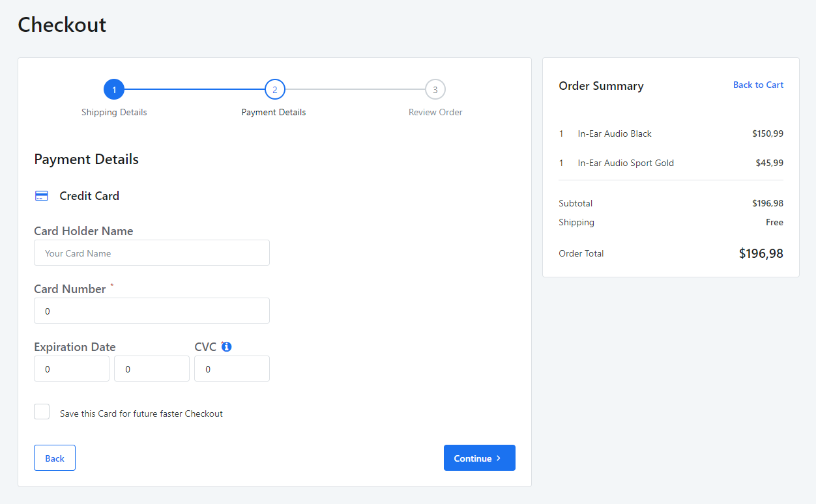Open Back to Cart link

click(x=758, y=85)
